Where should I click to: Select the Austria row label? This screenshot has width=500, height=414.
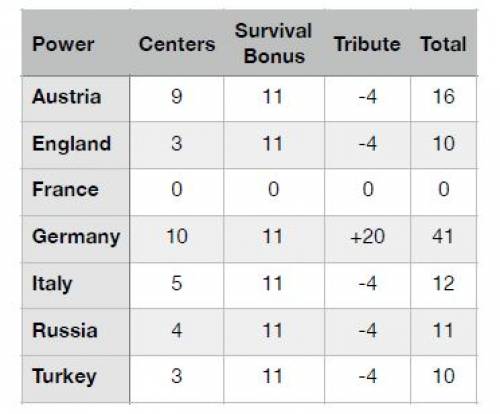67,97
